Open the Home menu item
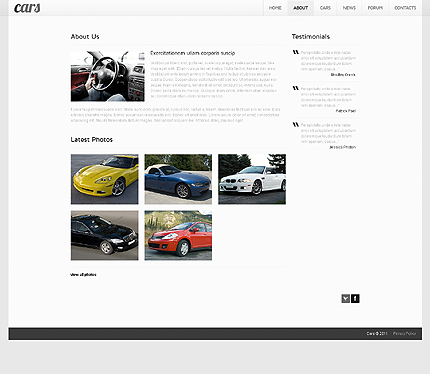The height and width of the screenshot is (374, 430). pyautogui.click(x=275, y=8)
